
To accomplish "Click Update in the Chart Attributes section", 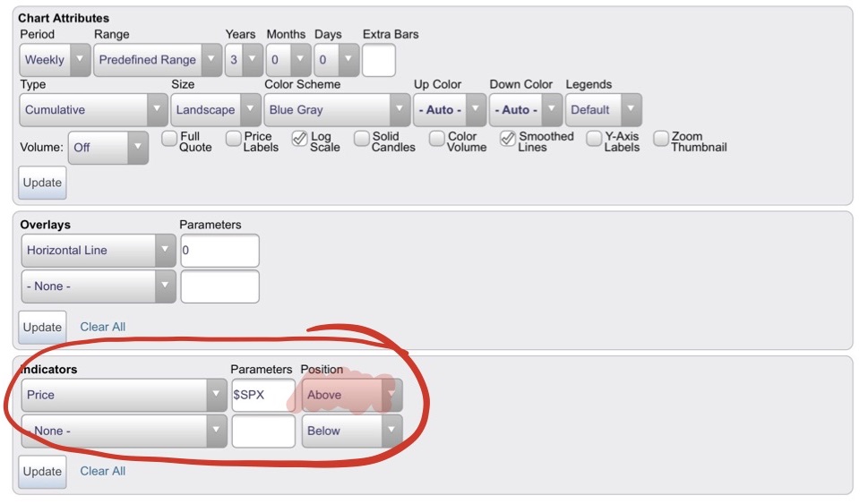I will 42,183.
